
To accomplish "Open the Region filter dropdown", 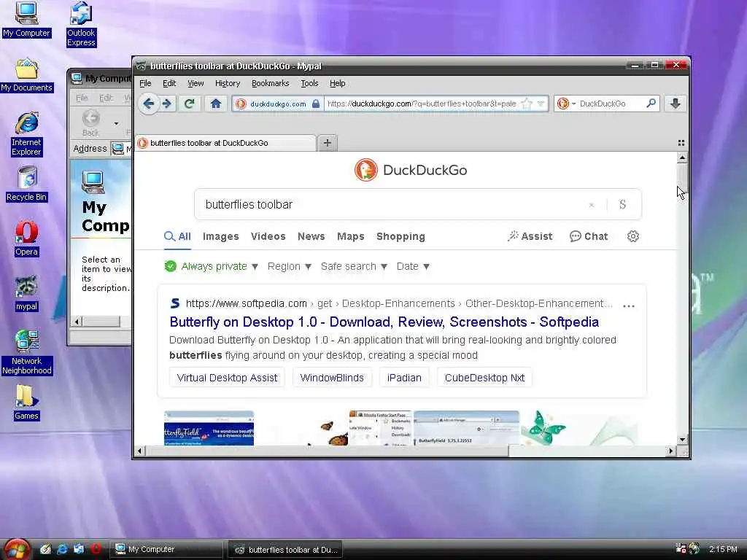I will point(289,266).
